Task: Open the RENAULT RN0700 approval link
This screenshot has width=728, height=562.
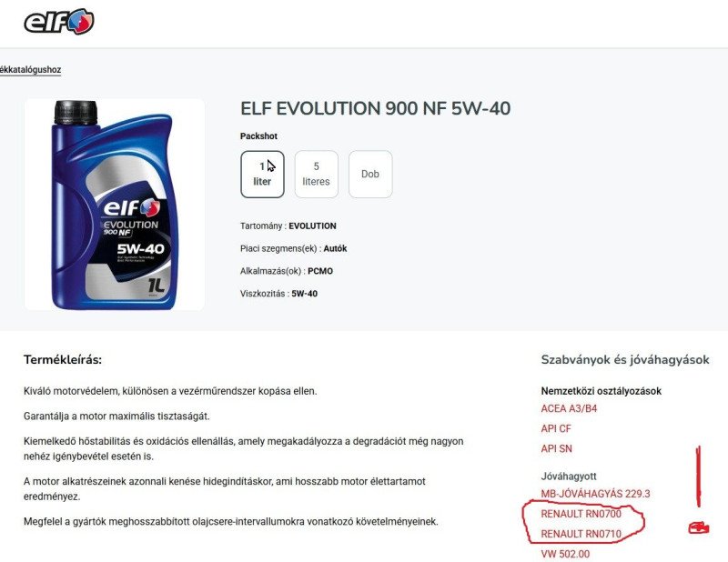Action: (x=581, y=514)
